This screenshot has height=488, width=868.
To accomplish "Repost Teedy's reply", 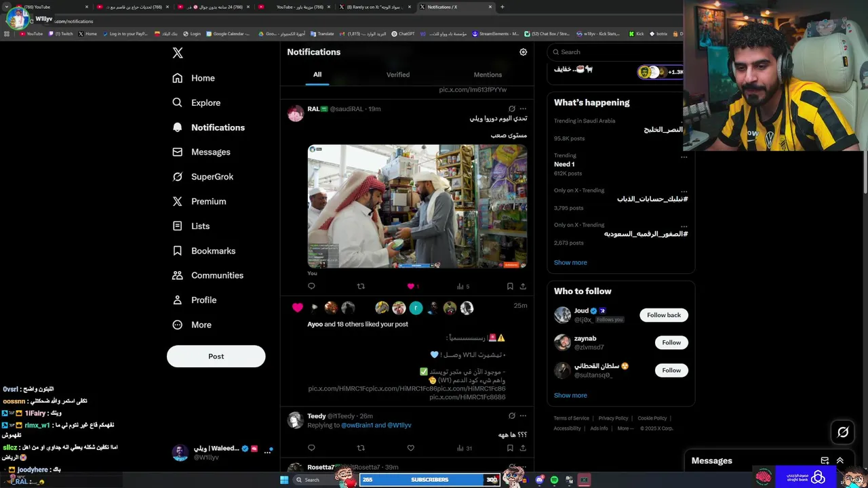I will [x=361, y=448].
